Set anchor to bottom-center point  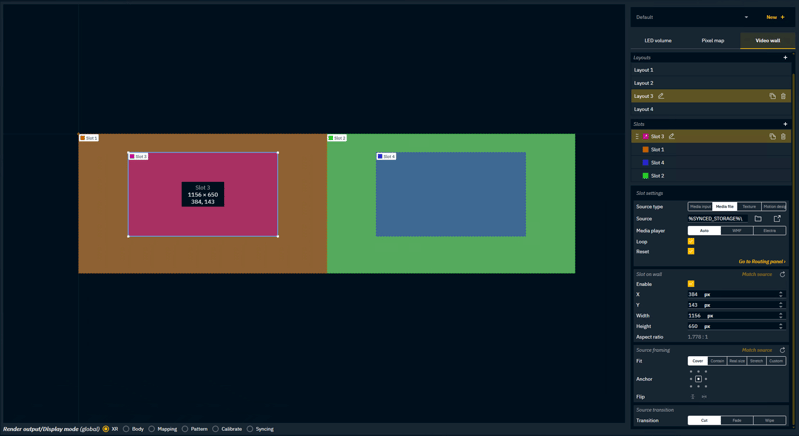pos(698,386)
